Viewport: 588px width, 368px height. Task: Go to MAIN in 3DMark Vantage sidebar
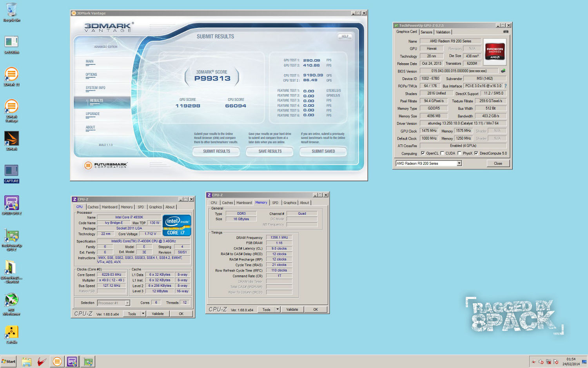102,62
